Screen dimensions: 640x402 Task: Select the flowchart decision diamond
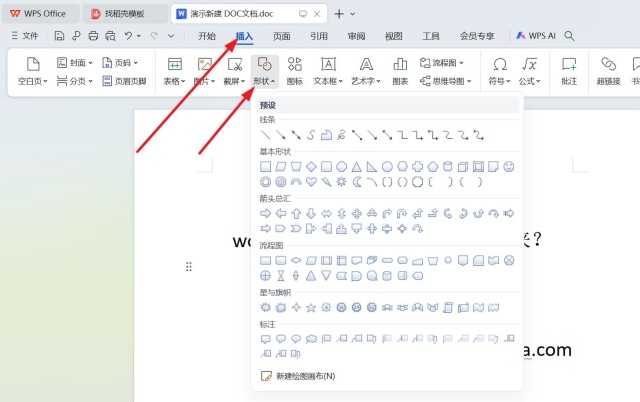coord(296,260)
